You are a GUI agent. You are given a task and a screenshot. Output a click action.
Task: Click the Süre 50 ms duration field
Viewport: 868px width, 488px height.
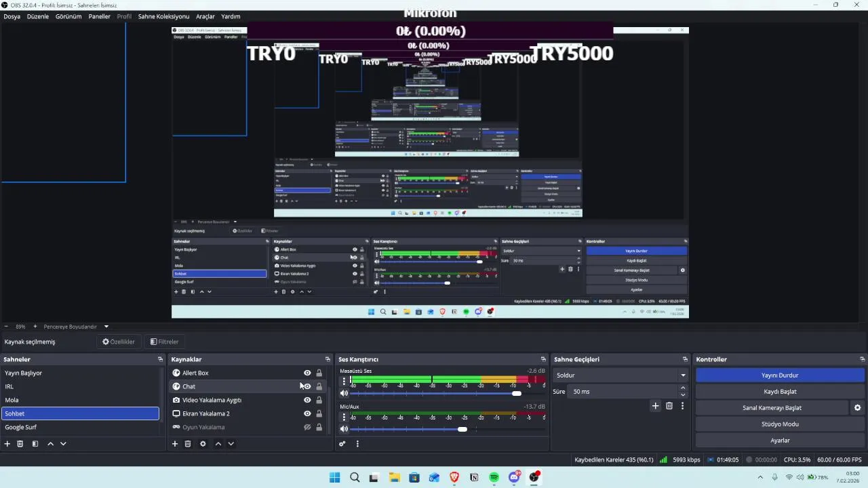[x=623, y=392]
